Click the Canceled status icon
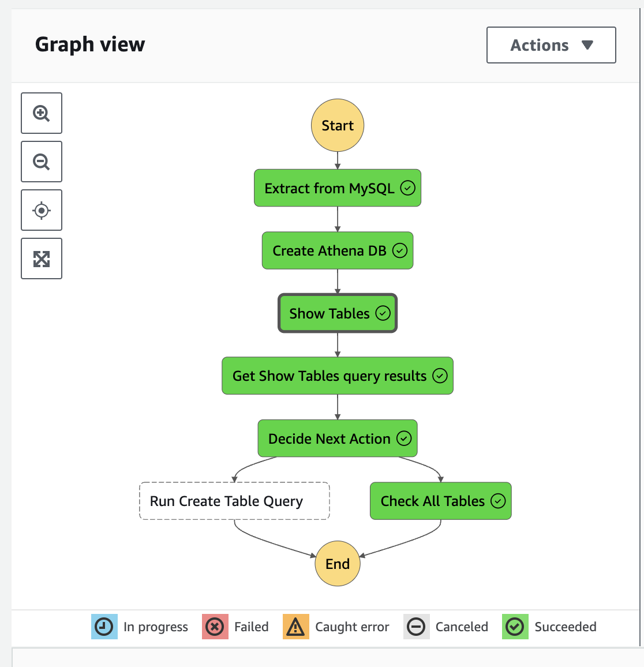 click(416, 627)
